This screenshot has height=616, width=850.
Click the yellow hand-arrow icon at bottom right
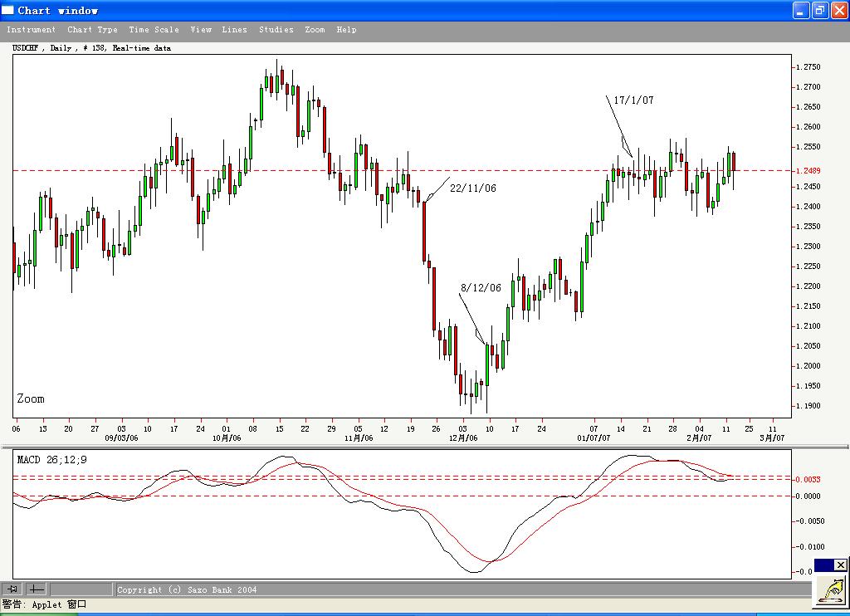pos(832,590)
